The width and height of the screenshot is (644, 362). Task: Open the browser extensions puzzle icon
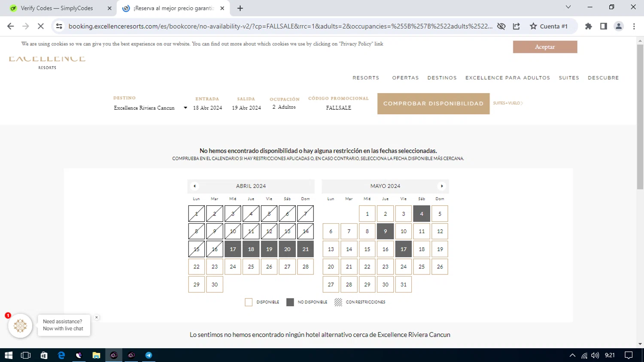pyautogui.click(x=589, y=26)
